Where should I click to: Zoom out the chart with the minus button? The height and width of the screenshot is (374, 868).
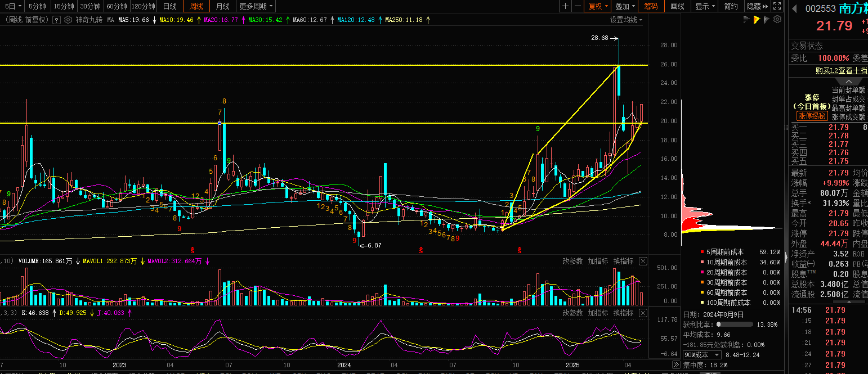[578, 6]
